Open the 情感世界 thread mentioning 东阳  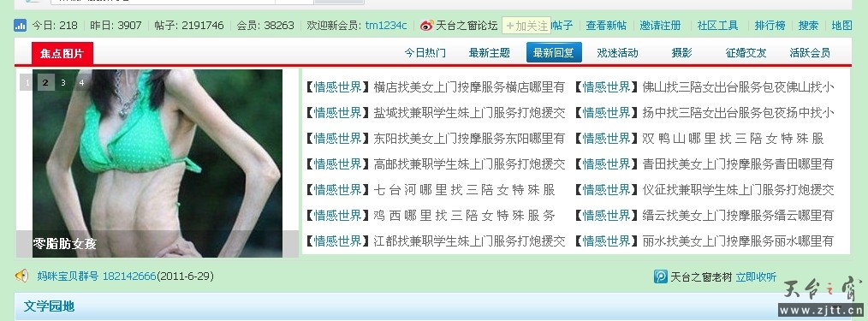click(469, 139)
